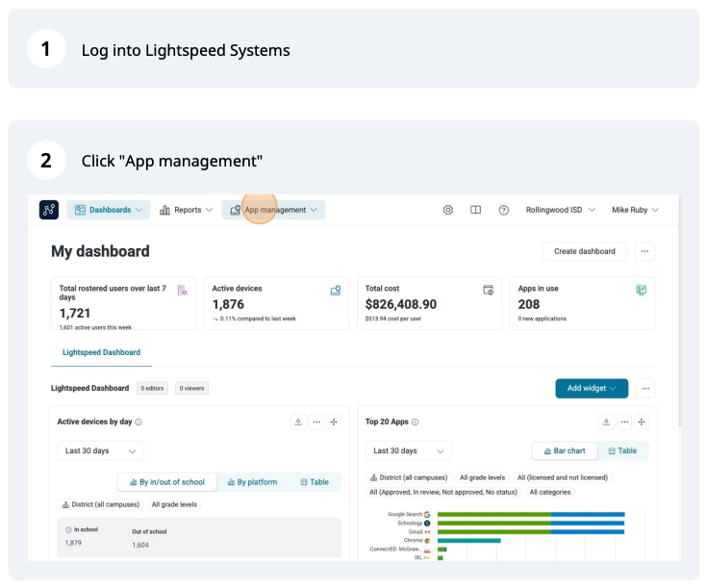Expand Last 30 days dropdown in Top 20 Apps
The height and width of the screenshot is (588, 707).
pos(409,450)
